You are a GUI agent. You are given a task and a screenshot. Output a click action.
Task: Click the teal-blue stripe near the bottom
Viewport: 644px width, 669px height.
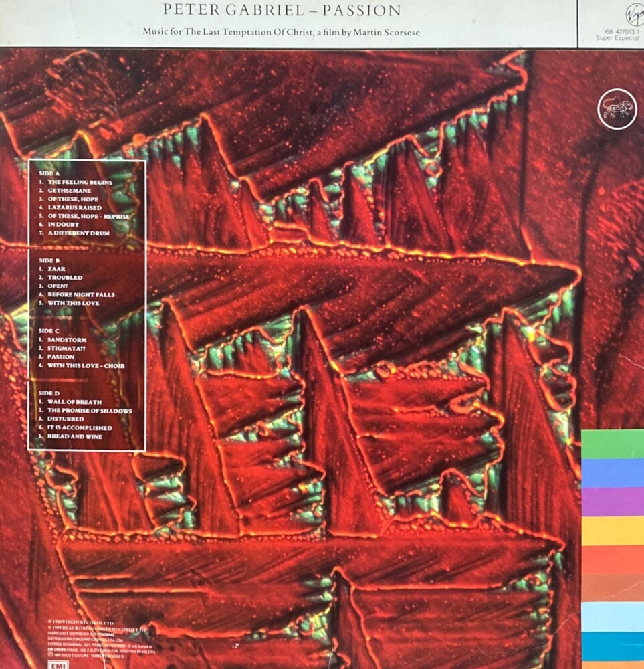point(613,645)
